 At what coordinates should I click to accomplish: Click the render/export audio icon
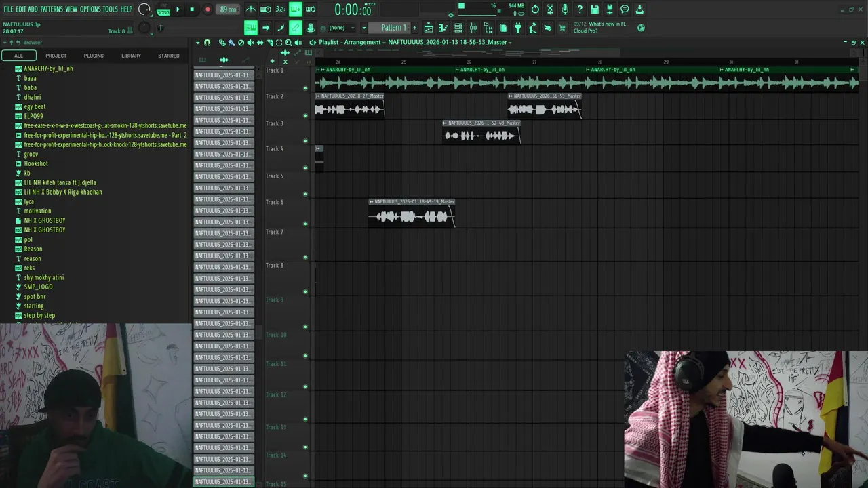tap(610, 9)
